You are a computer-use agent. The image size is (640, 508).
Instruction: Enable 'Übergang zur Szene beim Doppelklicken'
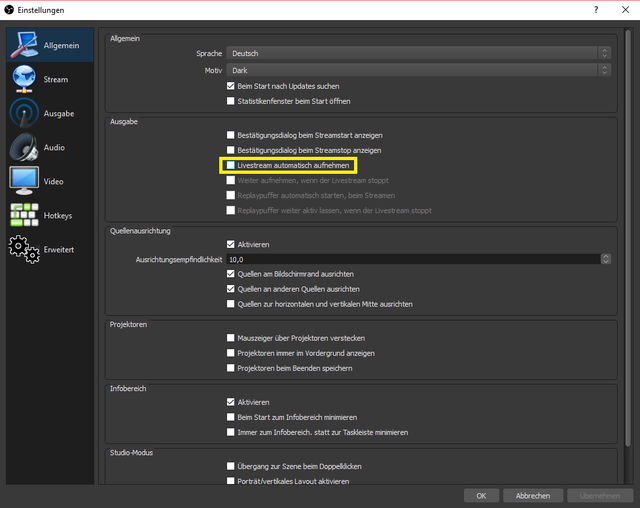click(x=231, y=466)
